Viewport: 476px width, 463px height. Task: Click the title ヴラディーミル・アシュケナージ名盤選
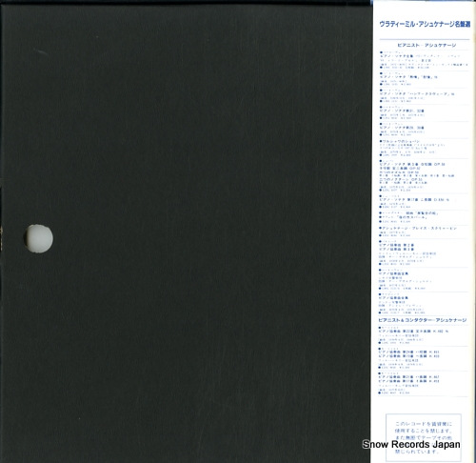tap(425, 24)
